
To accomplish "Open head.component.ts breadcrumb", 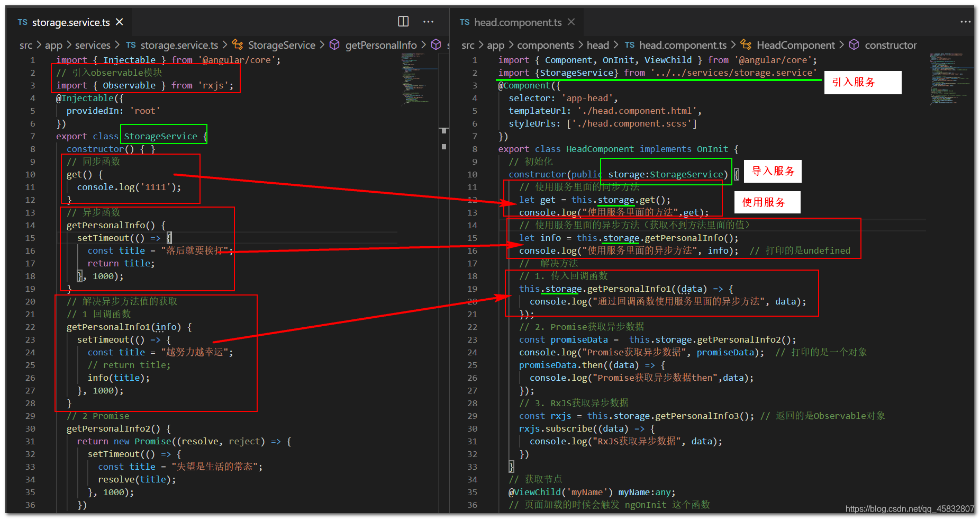I will click(x=683, y=46).
